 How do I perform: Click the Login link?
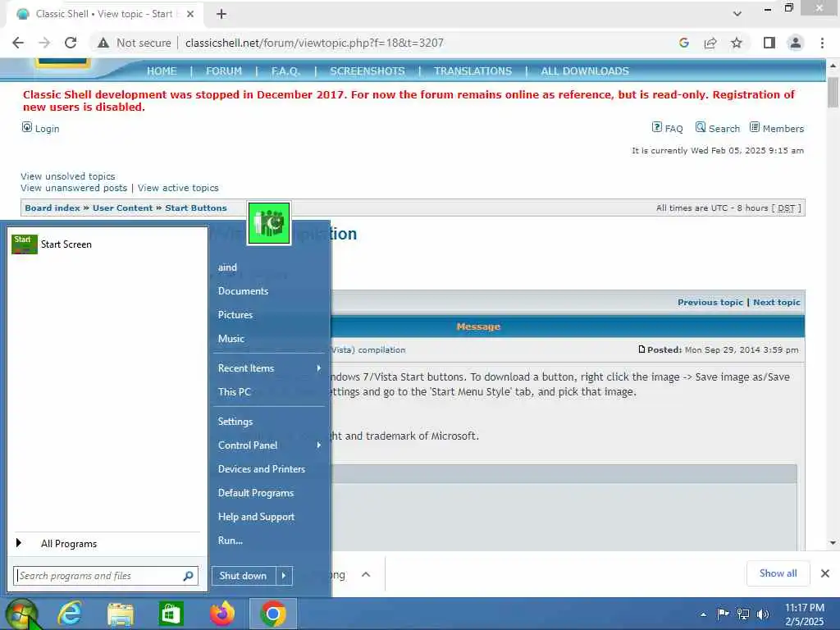(41, 128)
